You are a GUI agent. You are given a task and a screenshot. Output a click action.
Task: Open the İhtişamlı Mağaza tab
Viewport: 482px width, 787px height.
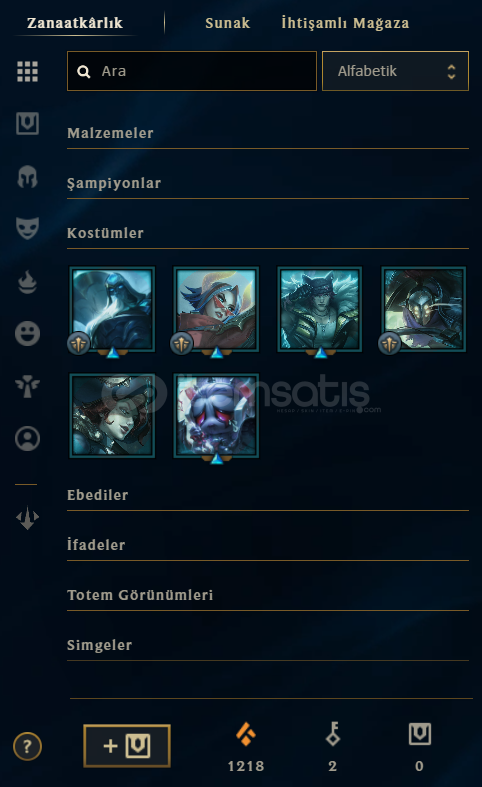pos(345,23)
